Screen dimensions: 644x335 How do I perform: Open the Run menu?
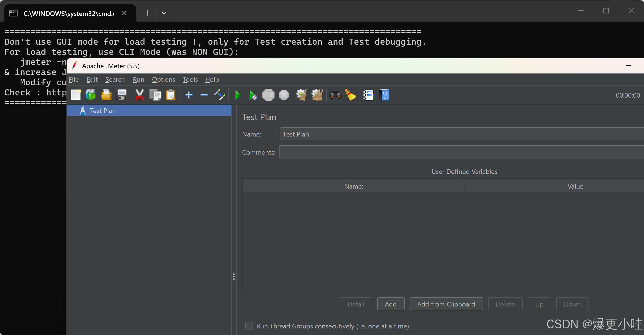[138, 80]
